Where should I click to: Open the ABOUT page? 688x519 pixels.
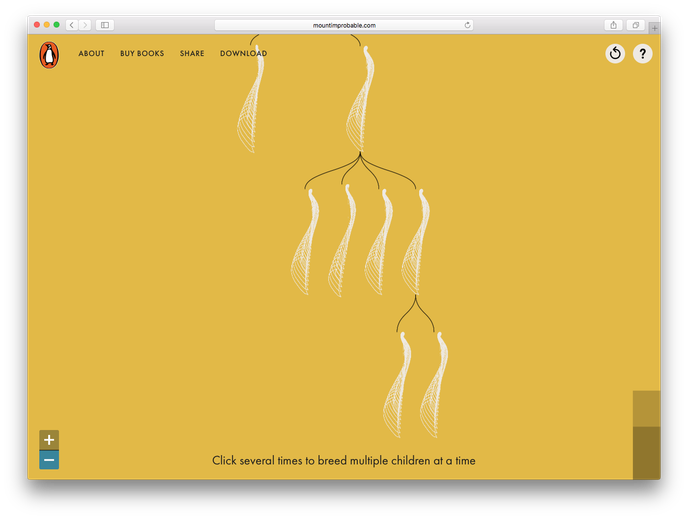click(91, 54)
